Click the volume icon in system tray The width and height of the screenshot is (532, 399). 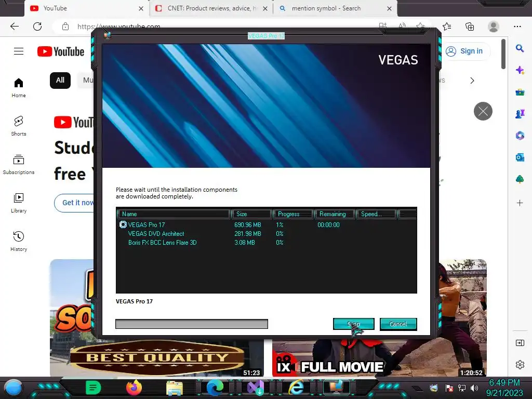[x=474, y=388]
